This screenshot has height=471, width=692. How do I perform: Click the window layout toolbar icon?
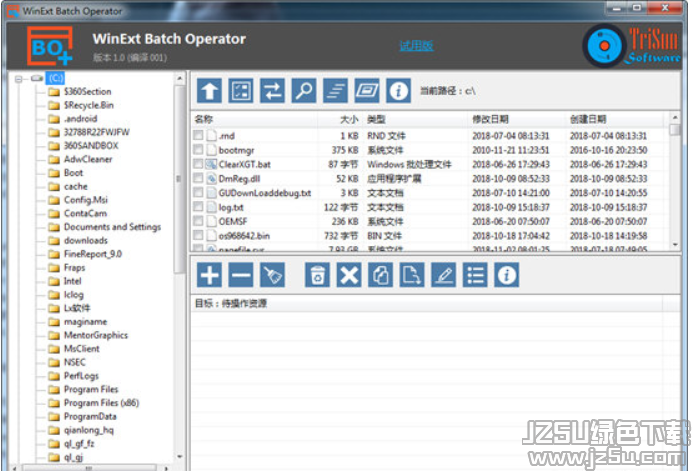(367, 91)
